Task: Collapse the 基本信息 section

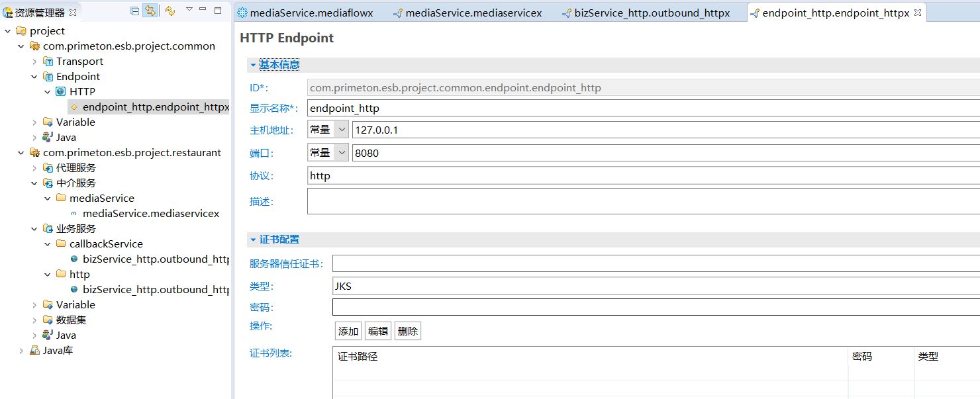Action: pyautogui.click(x=253, y=65)
